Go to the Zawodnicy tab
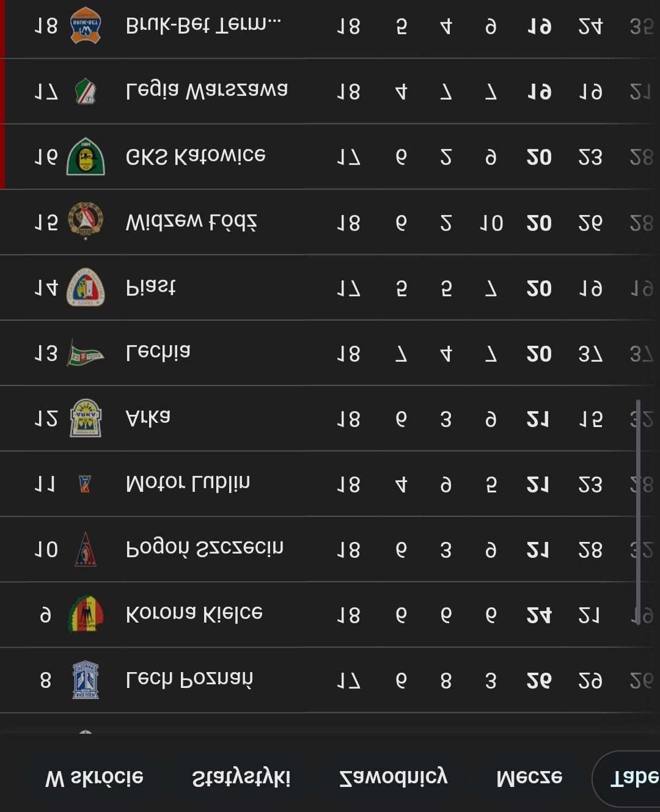The image size is (660, 812). click(x=393, y=778)
